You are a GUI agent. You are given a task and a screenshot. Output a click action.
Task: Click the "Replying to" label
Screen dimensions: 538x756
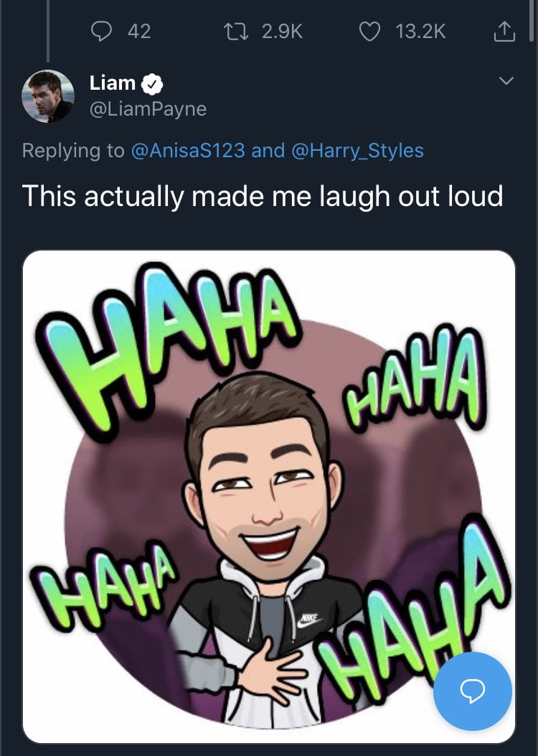click(73, 151)
